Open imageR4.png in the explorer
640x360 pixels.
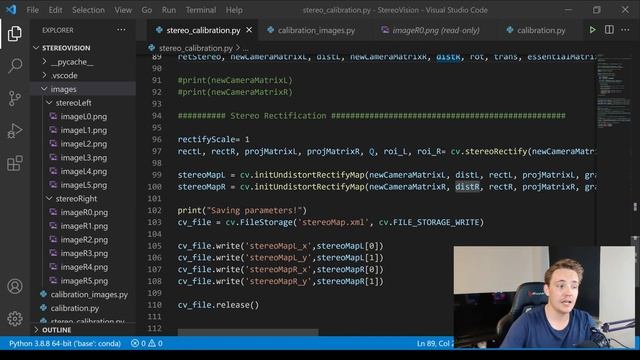(84, 267)
